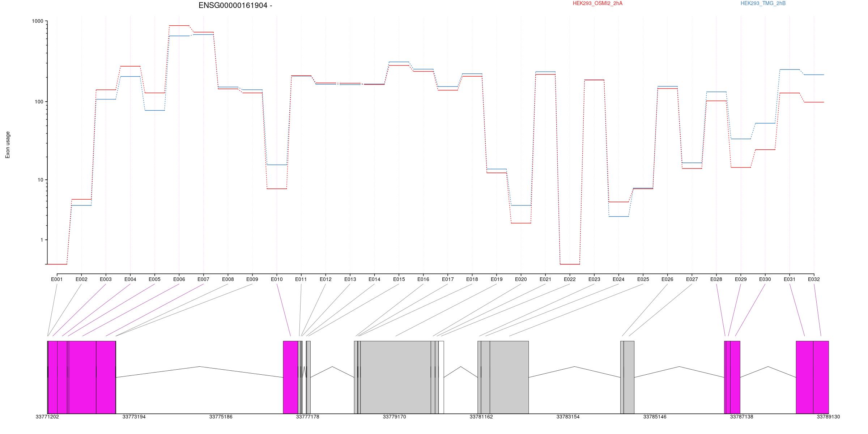Click the ENSG00000161904 gene title
The height and width of the screenshot is (434, 868).
tap(235, 5)
